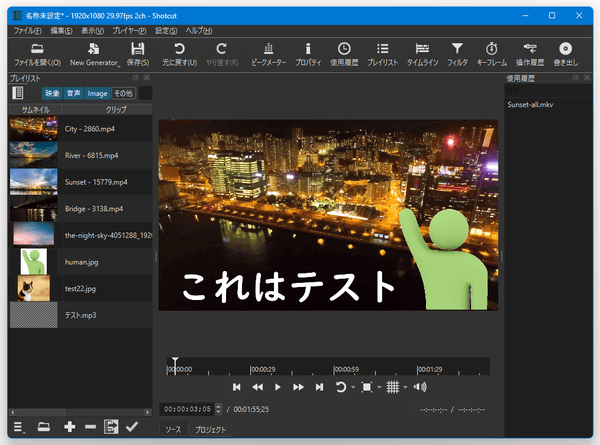Screen dimensions: 600x445
Task: Select the-night-sky clip in playlist
Action: 80,235
